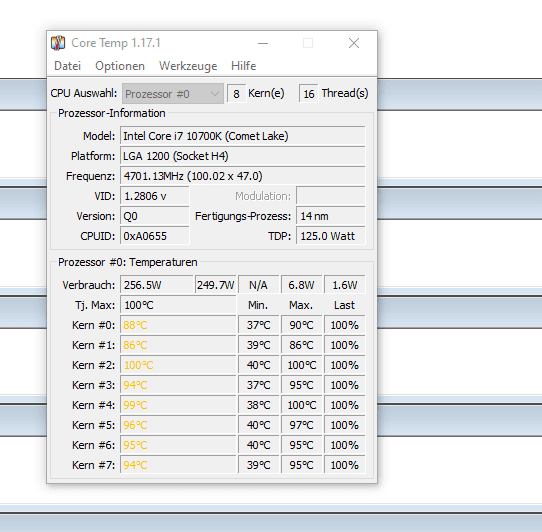Expand the Prozessor #0 CPU selection dropdown
This screenshot has width=542, height=532.
[x=172, y=94]
